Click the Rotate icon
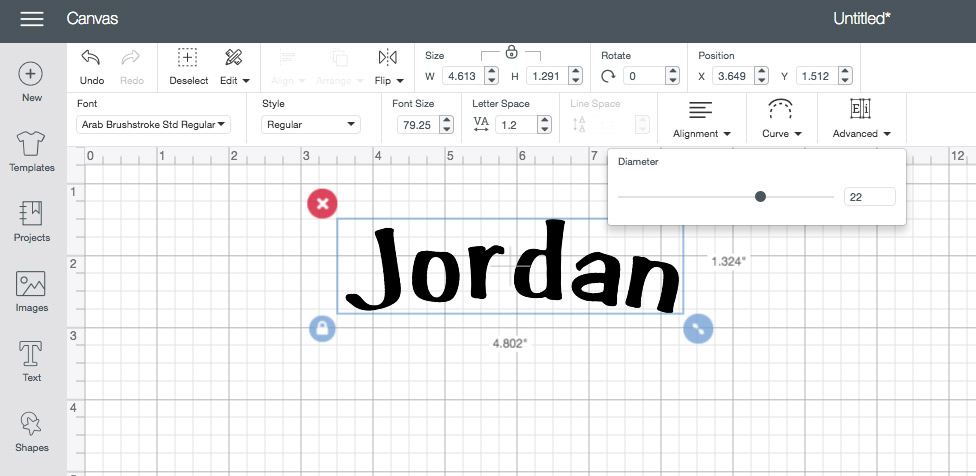This screenshot has height=476, width=976. [x=608, y=77]
